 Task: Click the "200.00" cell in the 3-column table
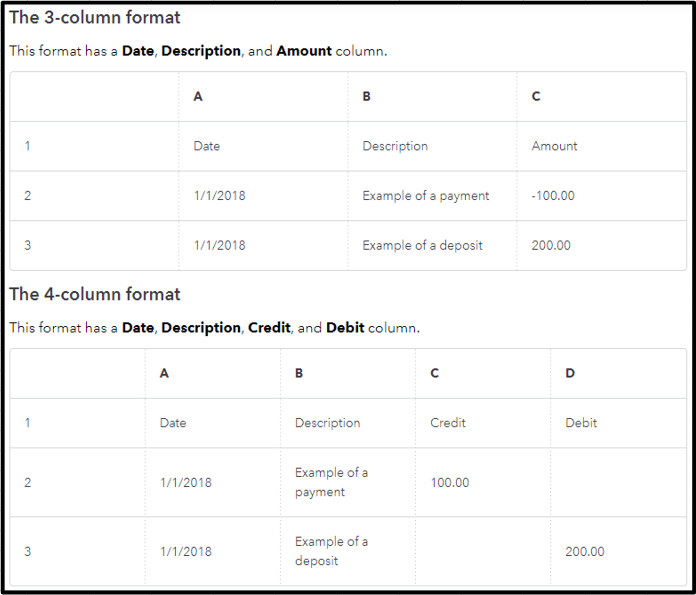tap(551, 245)
